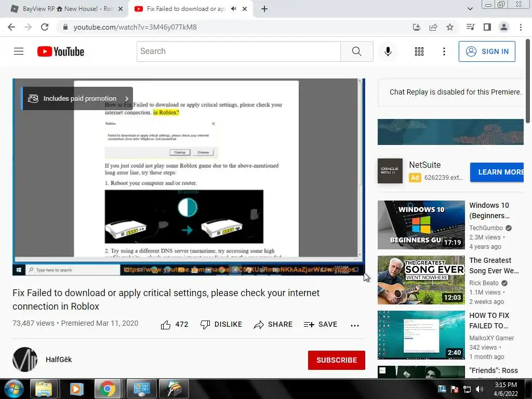This screenshot has width=532, height=399.
Task: Open the install/download page icon in address bar
Action: [x=416, y=27]
